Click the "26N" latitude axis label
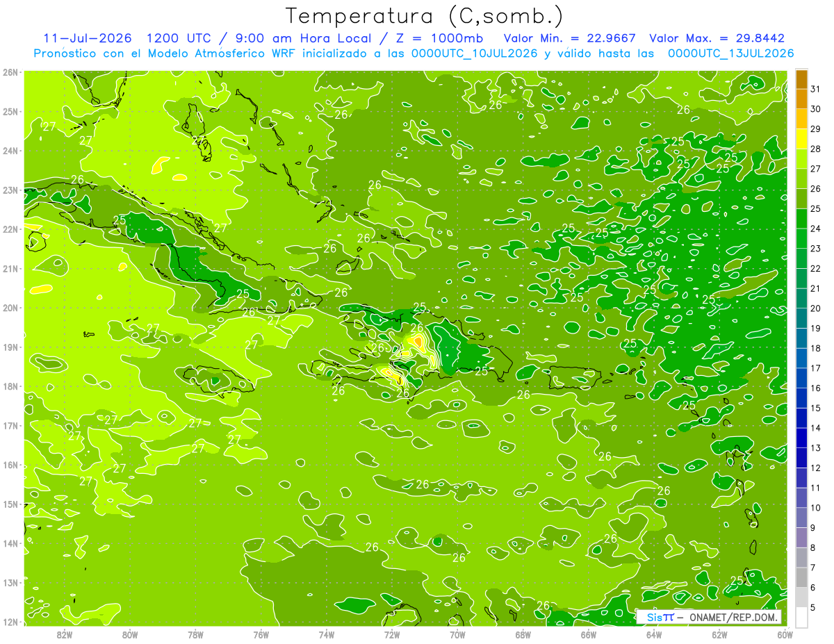 click(x=11, y=72)
